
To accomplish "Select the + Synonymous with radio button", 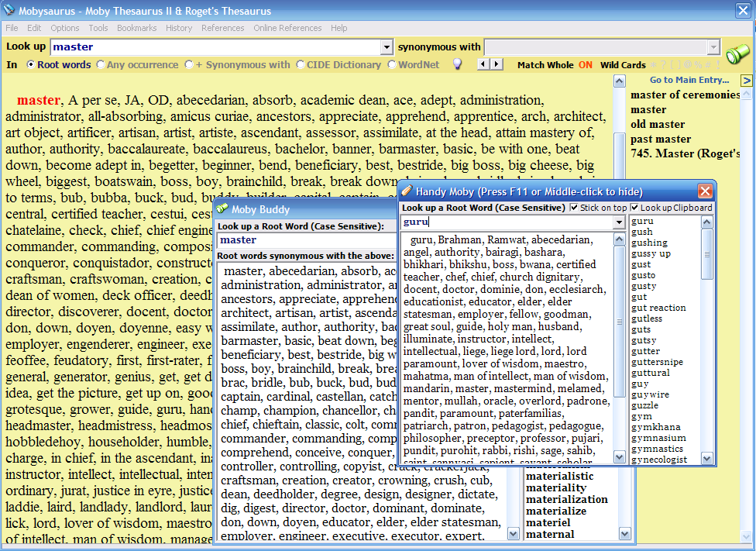I will pos(189,64).
